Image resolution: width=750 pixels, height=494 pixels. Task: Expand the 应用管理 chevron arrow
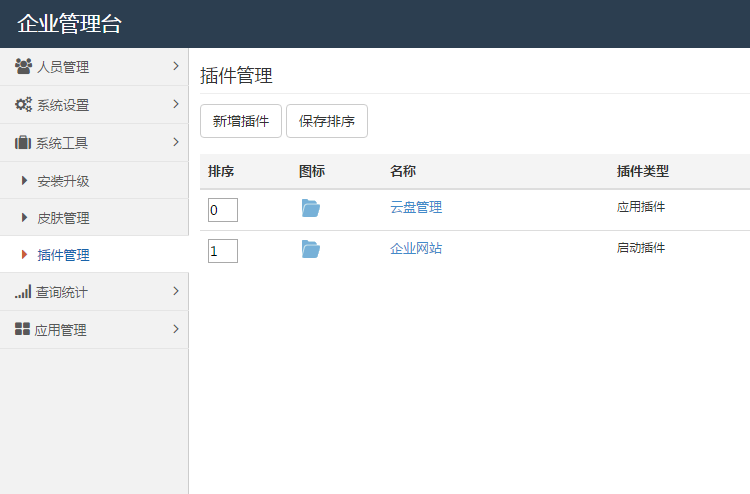(x=175, y=328)
